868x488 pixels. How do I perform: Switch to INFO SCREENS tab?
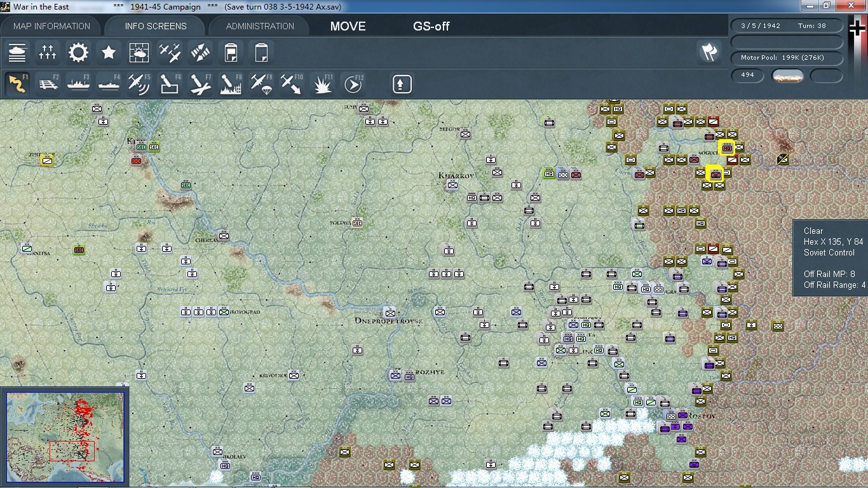tap(156, 26)
